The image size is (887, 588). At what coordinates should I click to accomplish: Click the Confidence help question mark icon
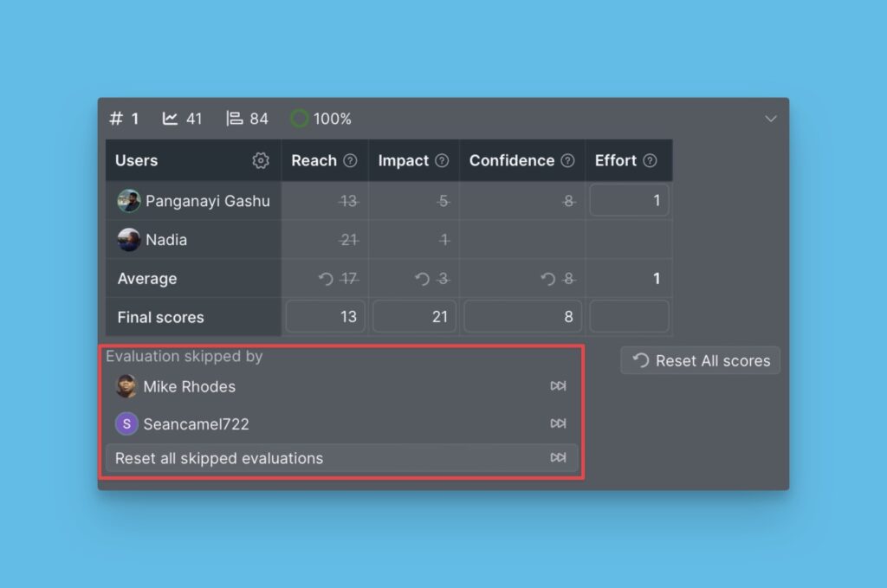point(567,160)
